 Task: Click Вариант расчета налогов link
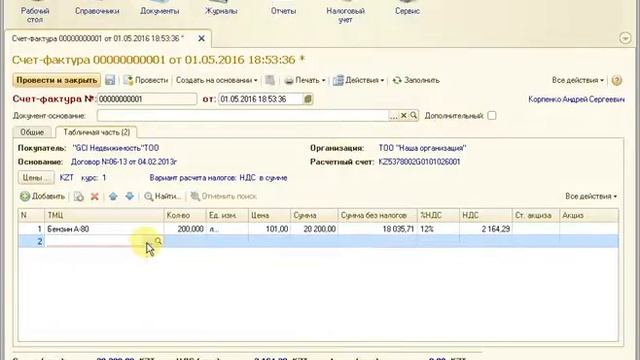tap(218, 178)
